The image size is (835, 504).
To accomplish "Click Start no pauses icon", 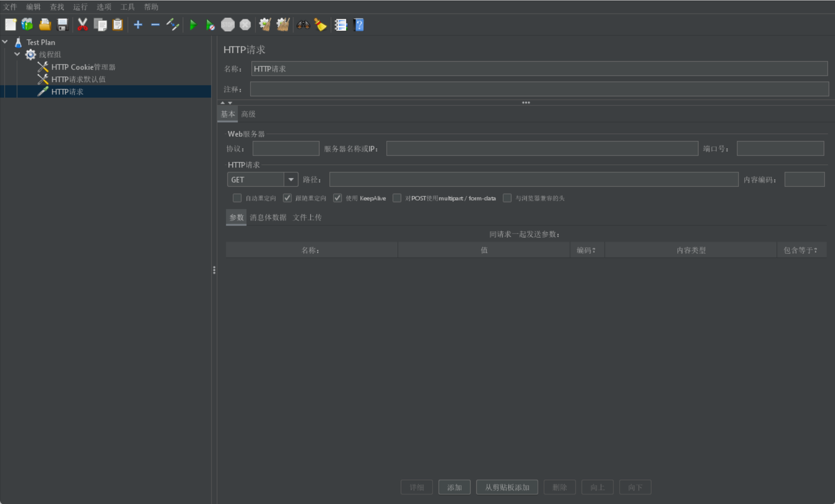I will 210,25.
